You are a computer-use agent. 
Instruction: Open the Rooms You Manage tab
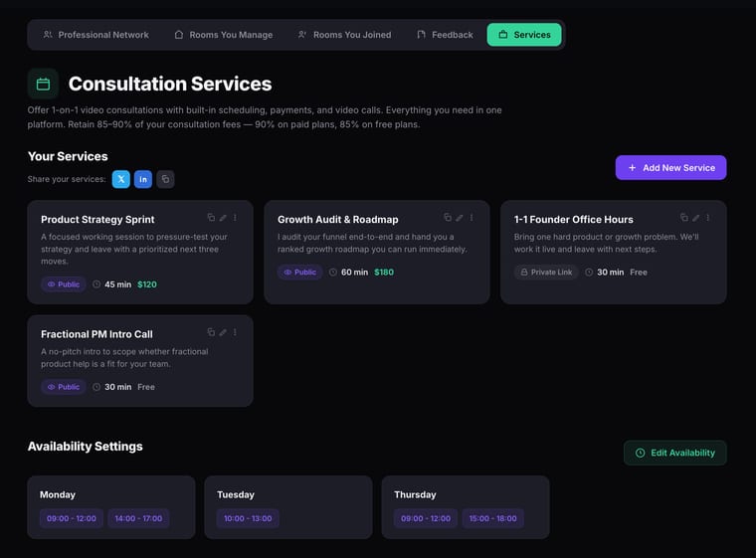click(x=223, y=35)
